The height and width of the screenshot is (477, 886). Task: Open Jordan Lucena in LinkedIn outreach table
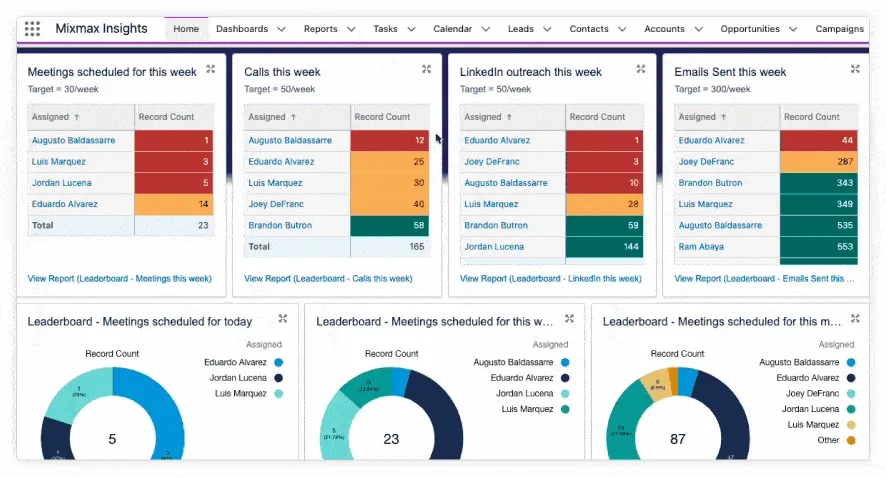pos(494,247)
